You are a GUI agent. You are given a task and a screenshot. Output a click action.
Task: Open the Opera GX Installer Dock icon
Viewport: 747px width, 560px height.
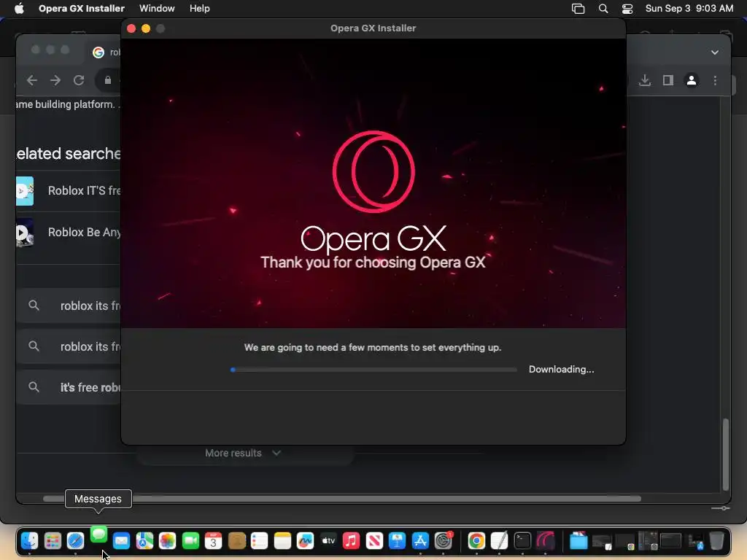click(x=546, y=541)
